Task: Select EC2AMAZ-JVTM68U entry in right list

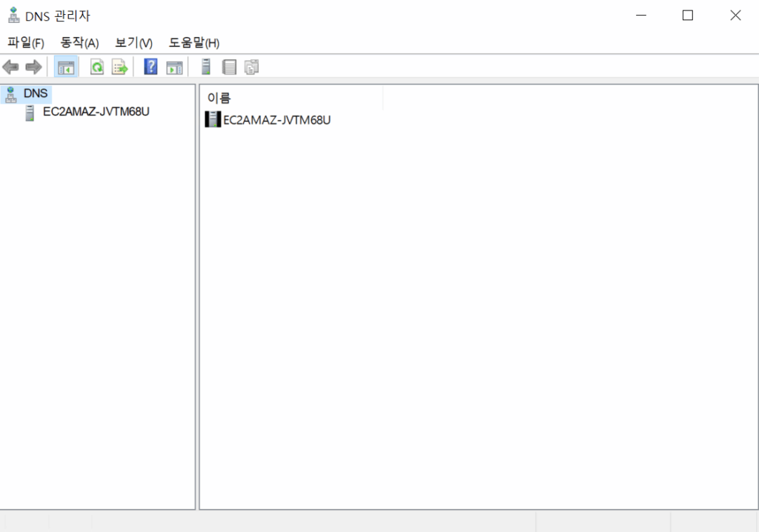Action: (276, 120)
